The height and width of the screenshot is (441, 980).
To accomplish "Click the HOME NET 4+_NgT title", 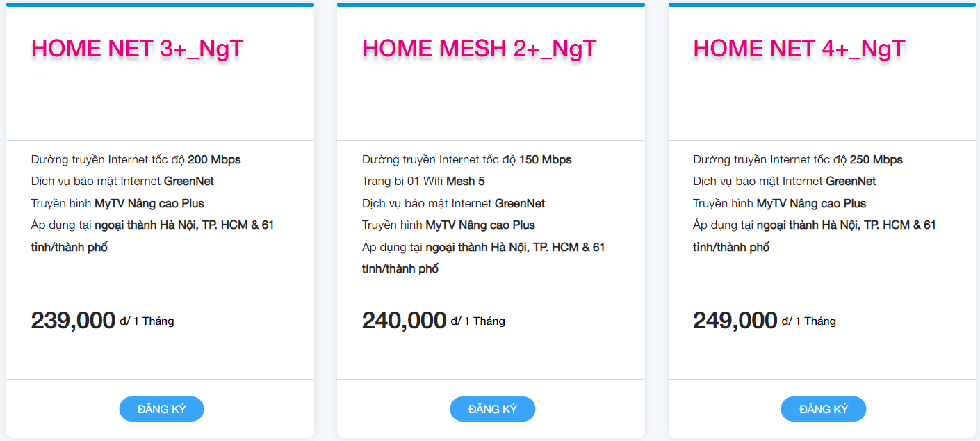I will point(799,49).
